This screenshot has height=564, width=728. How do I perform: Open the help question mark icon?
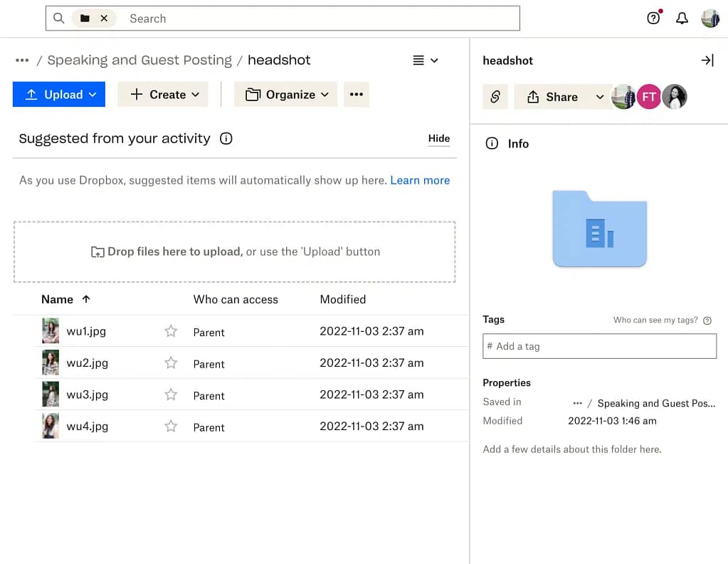click(653, 19)
